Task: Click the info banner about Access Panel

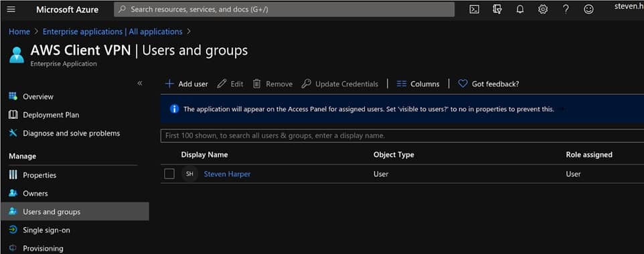Action: (x=402, y=109)
